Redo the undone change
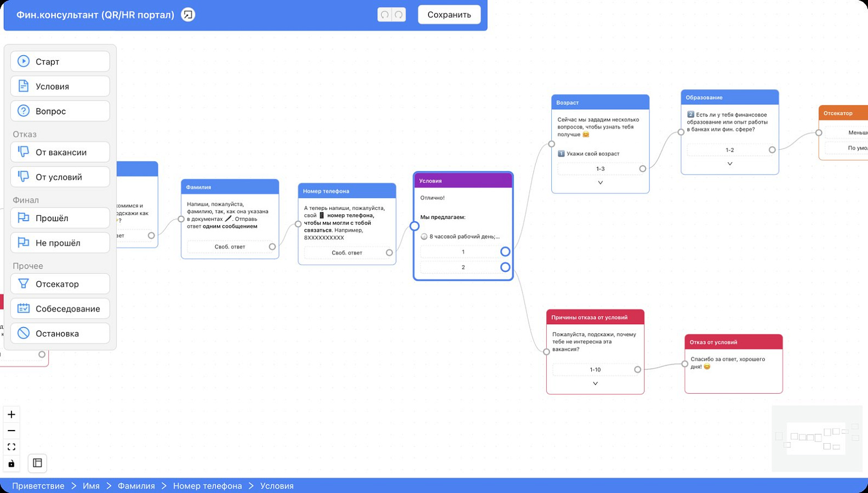The image size is (868, 493). (399, 15)
